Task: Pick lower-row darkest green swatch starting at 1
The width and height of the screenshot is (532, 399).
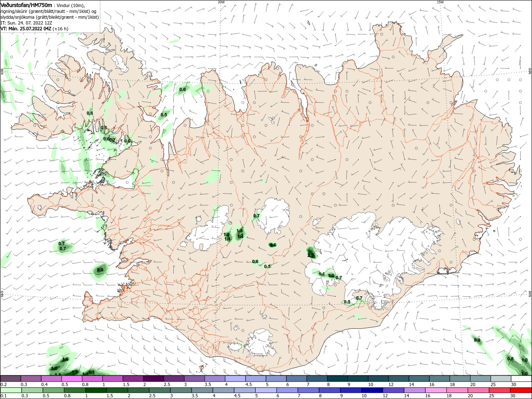Action: coord(96,390)
